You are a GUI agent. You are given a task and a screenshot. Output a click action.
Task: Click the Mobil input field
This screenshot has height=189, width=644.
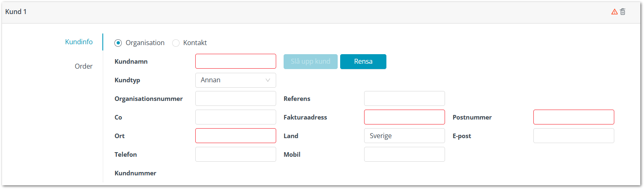[x=405, y=154]
